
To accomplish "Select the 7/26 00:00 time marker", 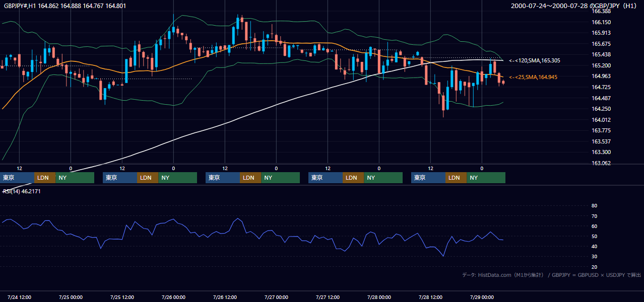I will pos(173,297).
